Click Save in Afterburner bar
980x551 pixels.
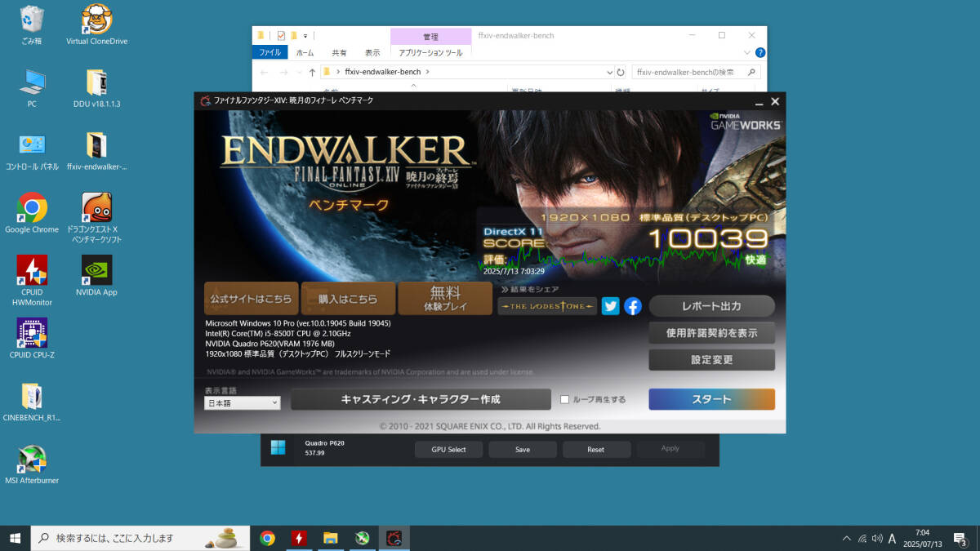click(523, 449)
